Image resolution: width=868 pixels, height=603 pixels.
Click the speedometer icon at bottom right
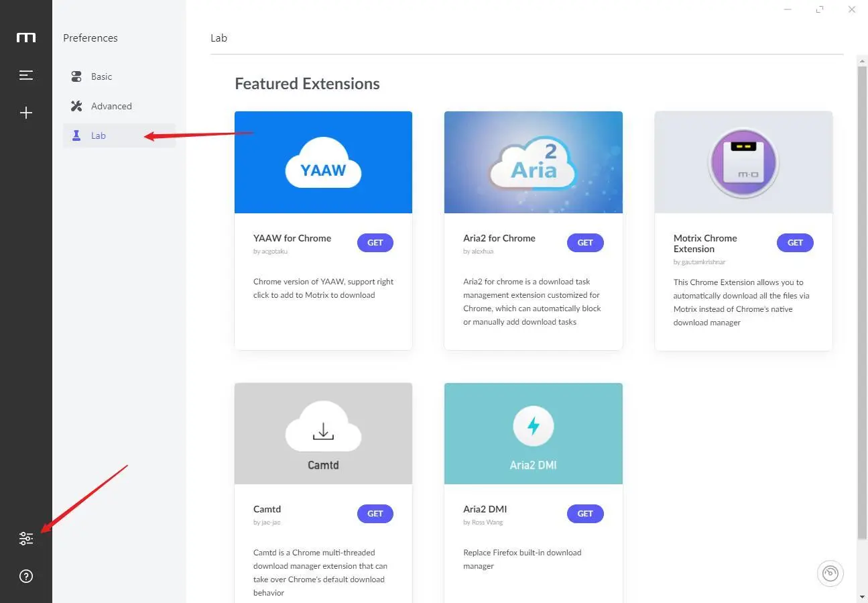point(830,573)
